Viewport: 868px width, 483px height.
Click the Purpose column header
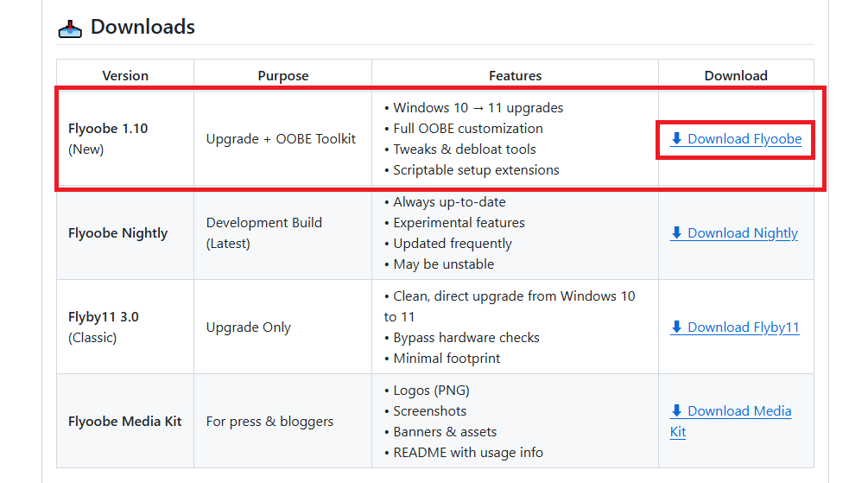click(283, 76)
